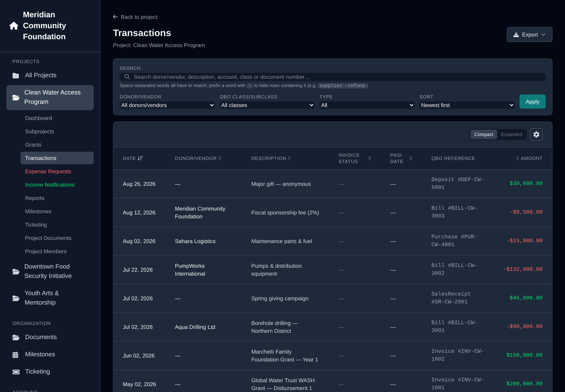Click the home icon beside Meridian Community Foundation

coord(14,26)
